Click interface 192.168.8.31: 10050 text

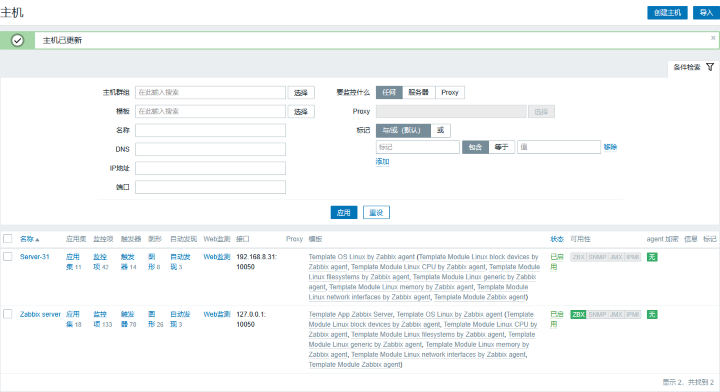257,262
